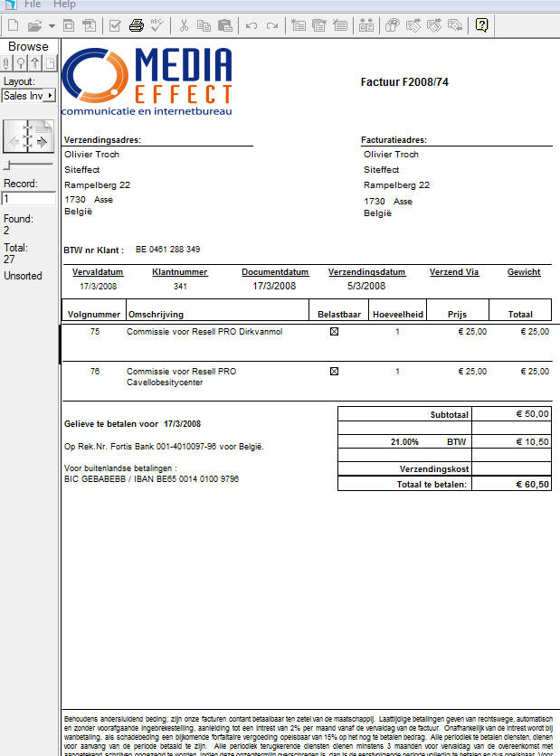The image size is (560, 756).
Task: Click the verzendingsdatum value '5/3/2008'
Action: tap(366, 286)
